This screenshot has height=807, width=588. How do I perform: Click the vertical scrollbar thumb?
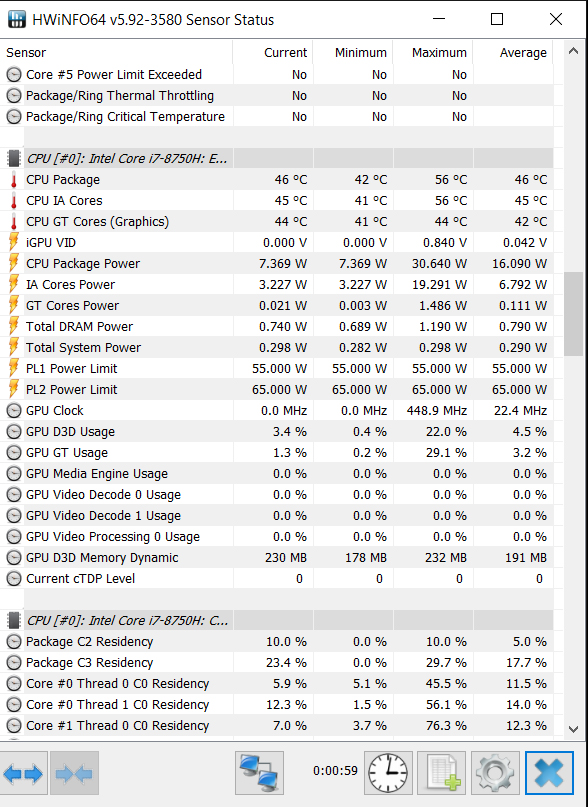573,314
